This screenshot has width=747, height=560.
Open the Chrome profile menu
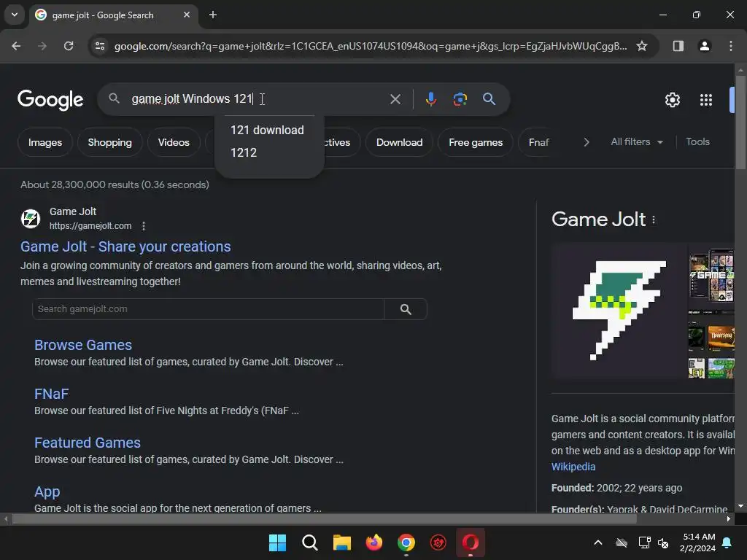(704, 46)
